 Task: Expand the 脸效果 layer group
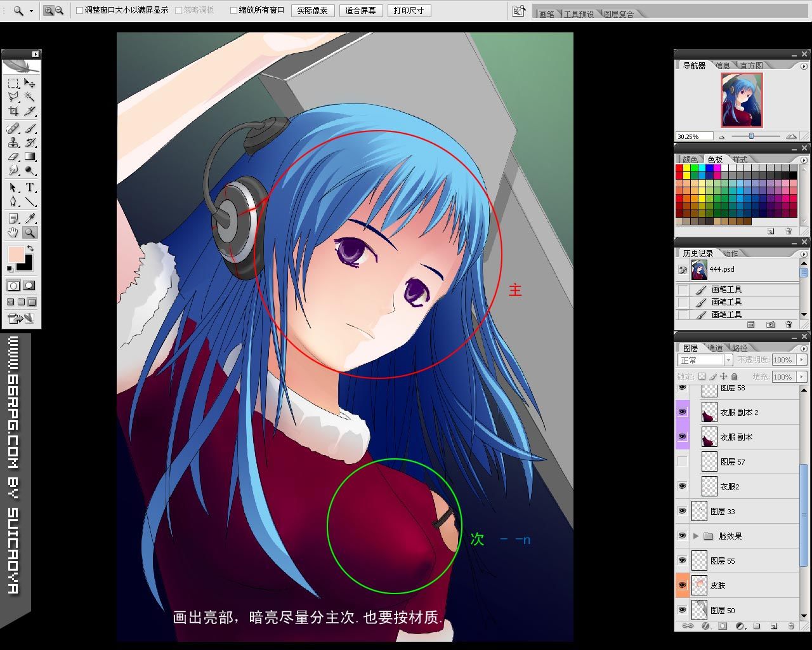pyautogui.click(x=696, y=536)
